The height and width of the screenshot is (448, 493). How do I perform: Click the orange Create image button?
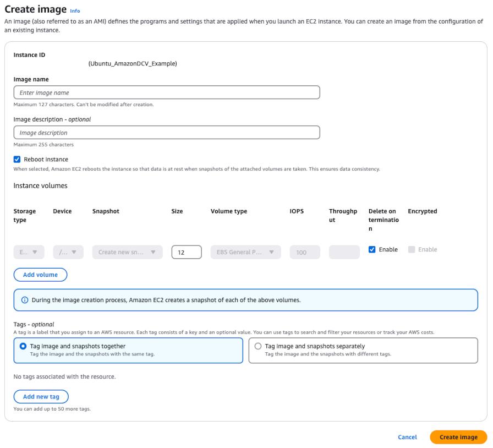458,437
